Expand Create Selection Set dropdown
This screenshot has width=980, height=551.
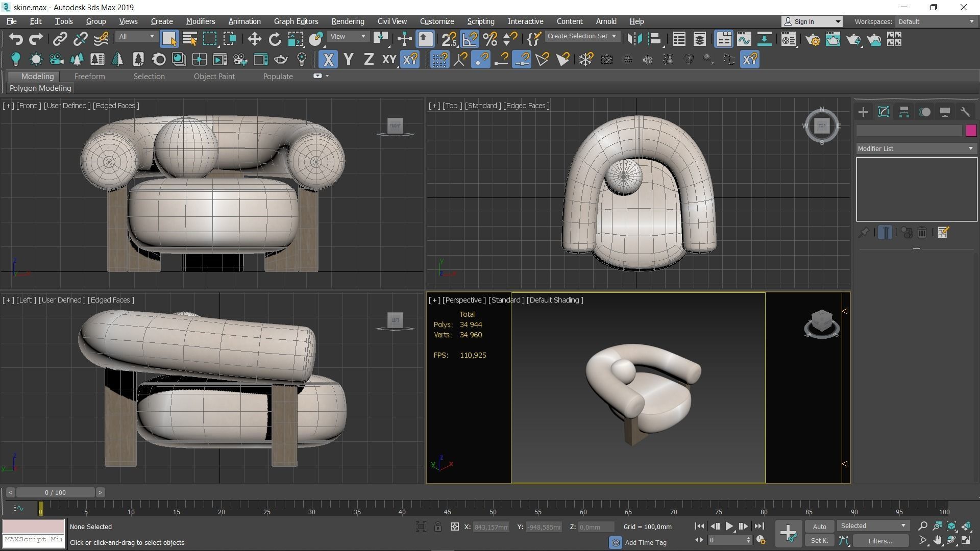(582, 36)
